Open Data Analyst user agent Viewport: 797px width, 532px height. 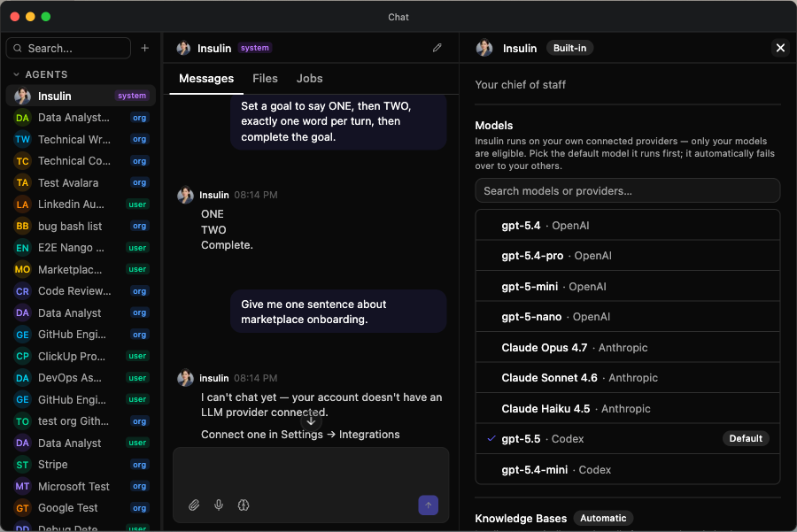[x=81, y=443]
